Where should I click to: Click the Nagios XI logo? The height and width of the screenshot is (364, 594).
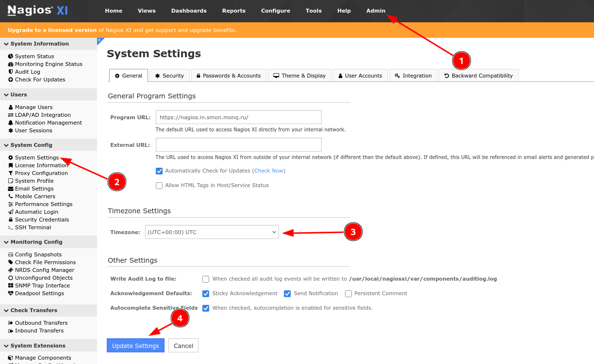[x=37, y=11]
